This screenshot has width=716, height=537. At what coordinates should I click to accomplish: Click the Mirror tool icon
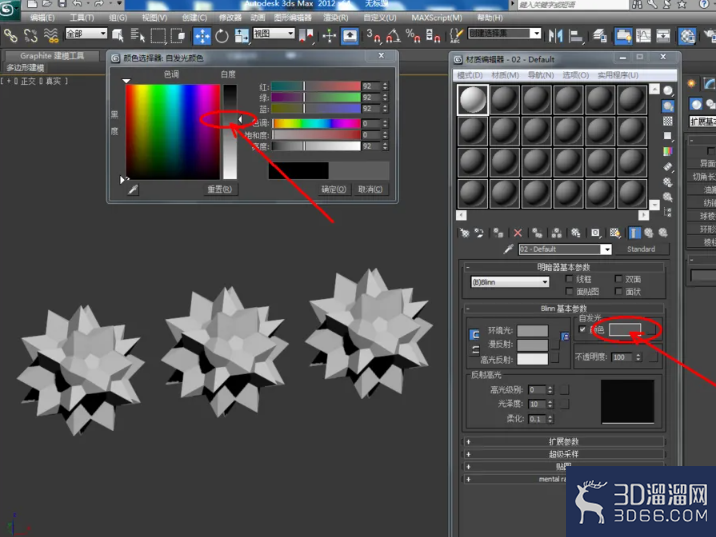tap(556, 36)
